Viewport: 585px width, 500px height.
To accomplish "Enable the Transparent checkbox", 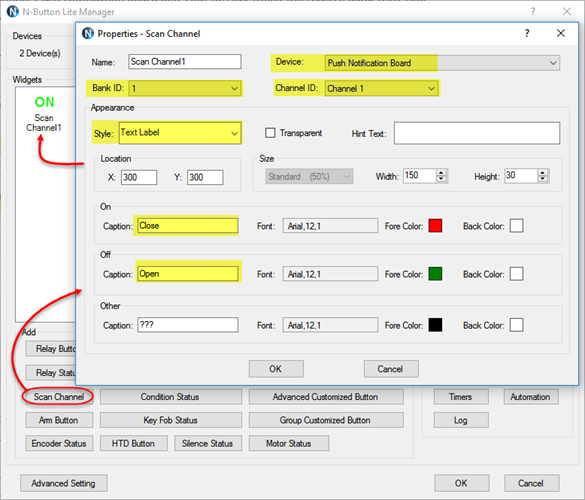I will click(x=270, y=133).
